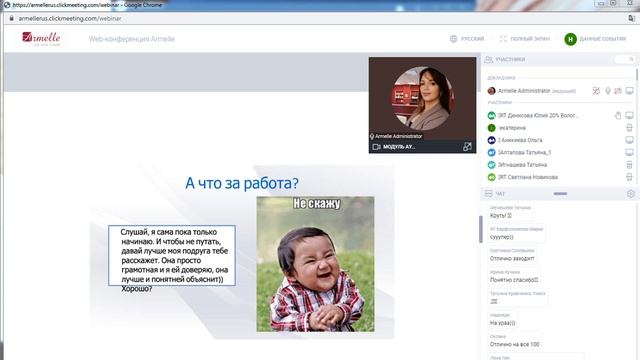
Task: Pop out the video module window
Action: (467, 147)
